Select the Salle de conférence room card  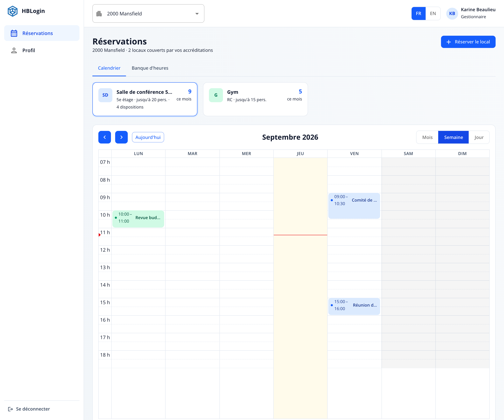[x=145, y=99]
